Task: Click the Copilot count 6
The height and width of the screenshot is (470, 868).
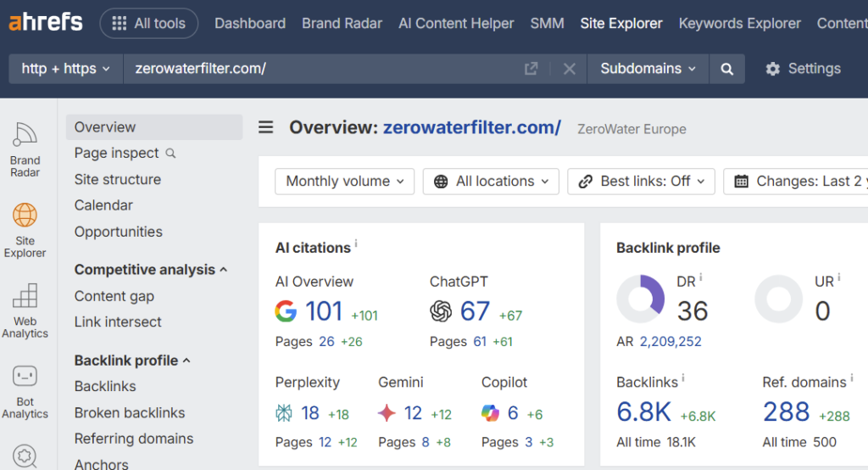Action: tap(513, 413)
